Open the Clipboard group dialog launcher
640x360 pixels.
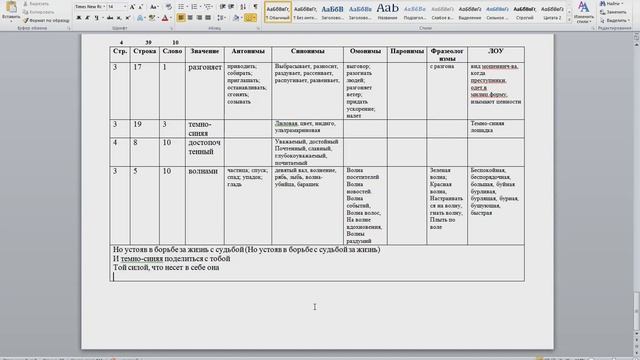click(x=68, y=28)
